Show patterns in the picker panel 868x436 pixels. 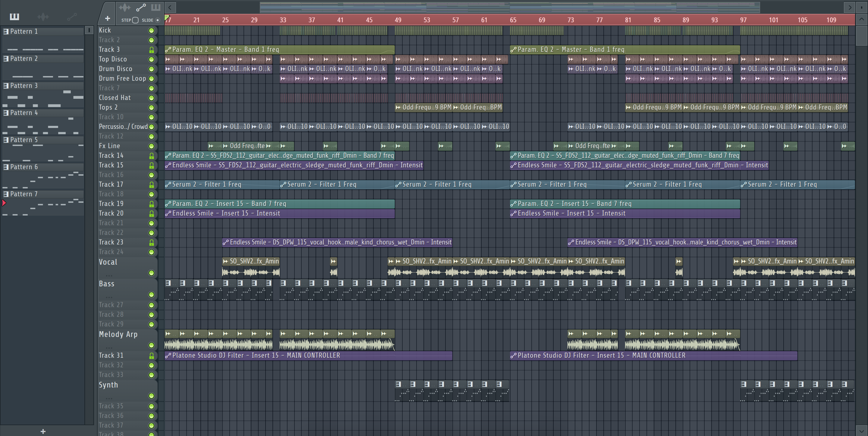click(14, 17)
